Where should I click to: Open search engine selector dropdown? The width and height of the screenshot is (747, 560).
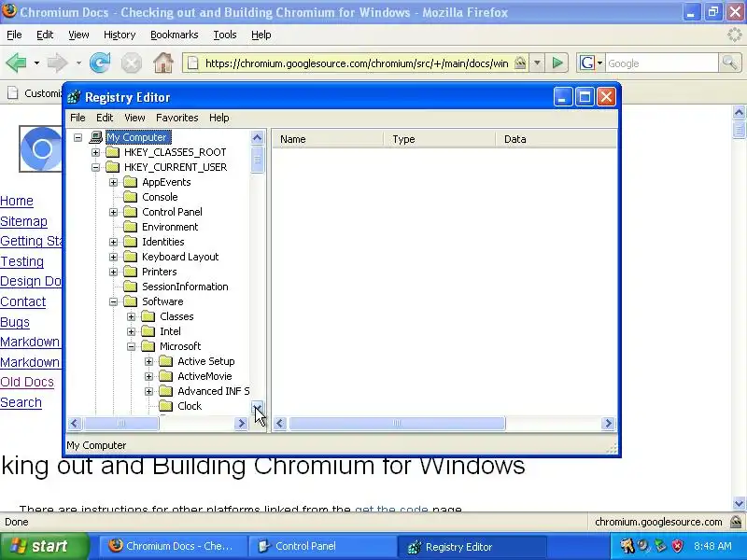[x=599, y=63]
